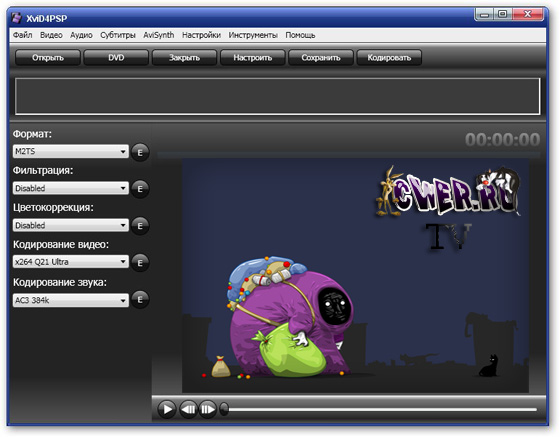Open the x264 Q21 Ultra video encoding dropdown
Image resolution: width=560 pixels, height=437 pixels.
71,262
